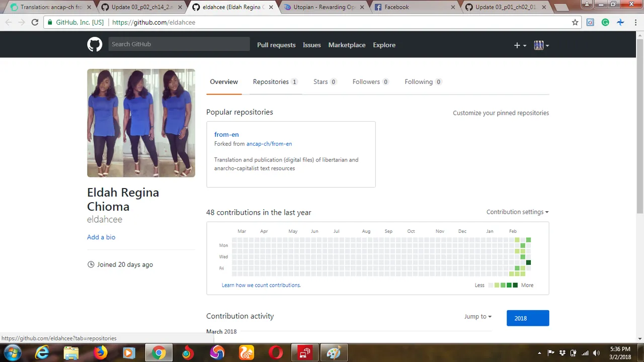Close the Utopian browser tab
Image resolution: width=644 pixels, height=362 pixels.
pyautogui.click(x=363, y=7)
